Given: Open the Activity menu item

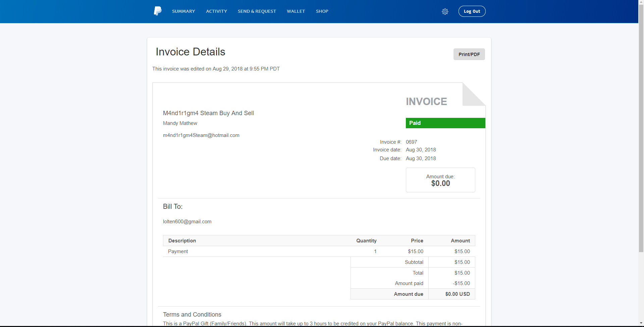Looking at the screenshot, I should point(216,11).
